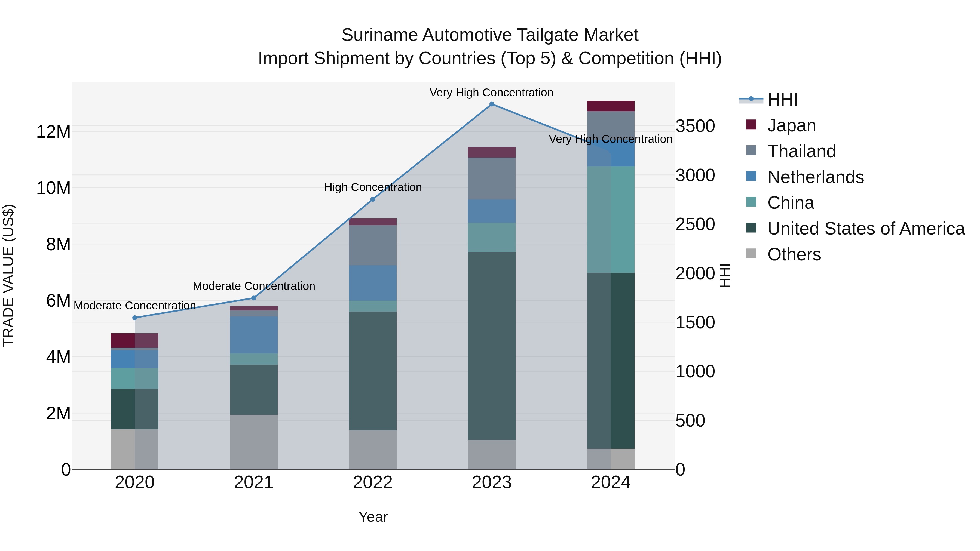Click the chart title 'Suriname Automotive Tailgate Market'
The height and width of the screenshot is (551, 980).
click(x=490, y=35)
